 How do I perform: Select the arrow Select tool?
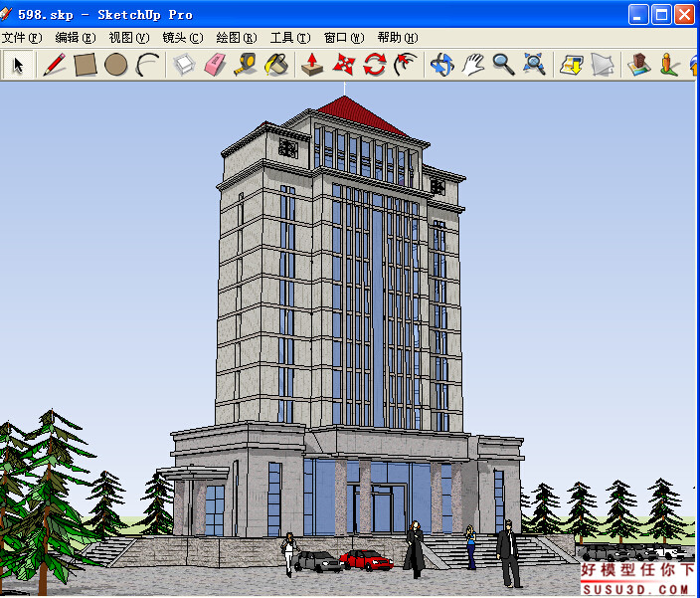(18, 66)
